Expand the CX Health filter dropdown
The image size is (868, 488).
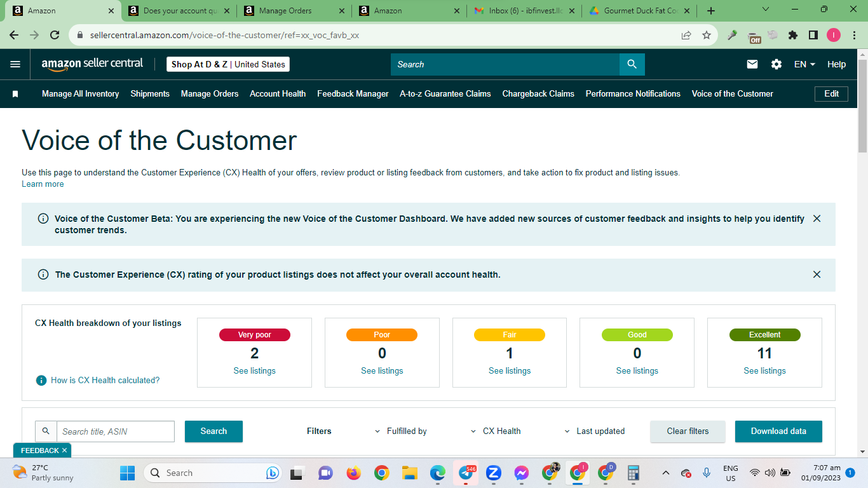point(496,431)
